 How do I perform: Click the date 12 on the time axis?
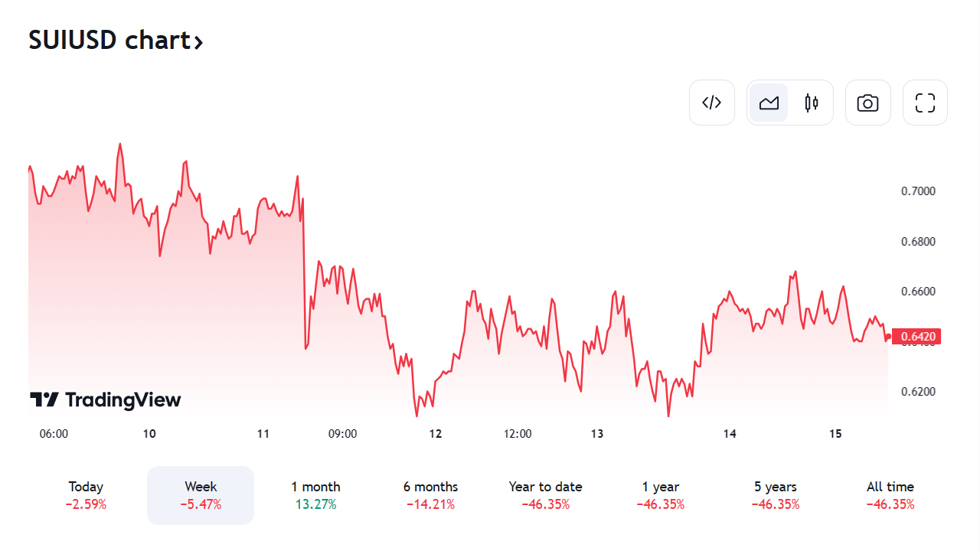(436, 434)
